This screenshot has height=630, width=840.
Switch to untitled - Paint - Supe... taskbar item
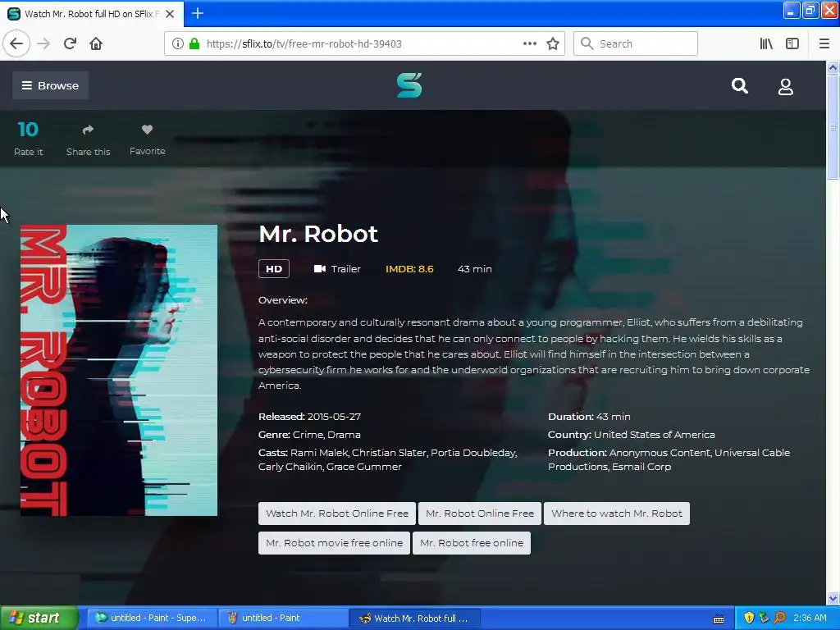[x=152, y=619]
